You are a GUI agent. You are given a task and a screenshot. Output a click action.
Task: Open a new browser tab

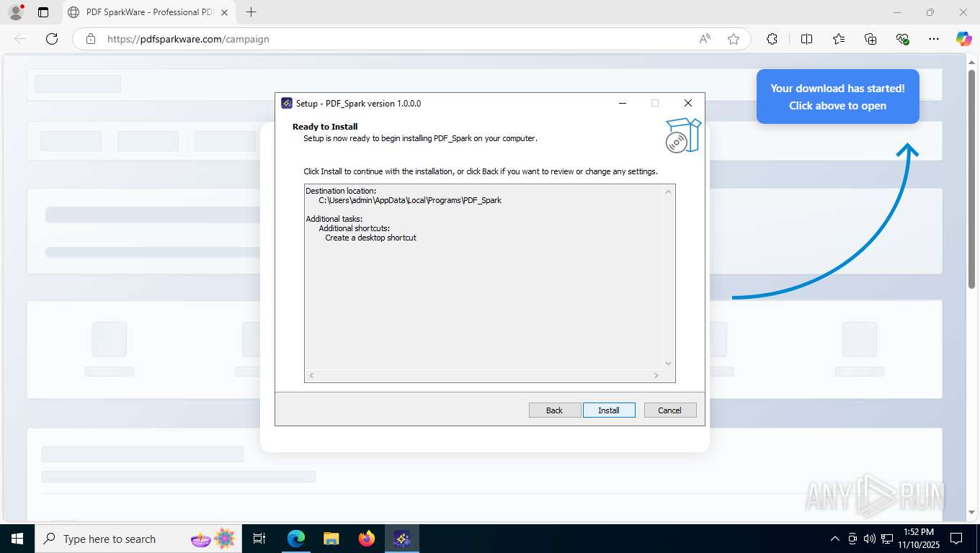coord(251,12)
